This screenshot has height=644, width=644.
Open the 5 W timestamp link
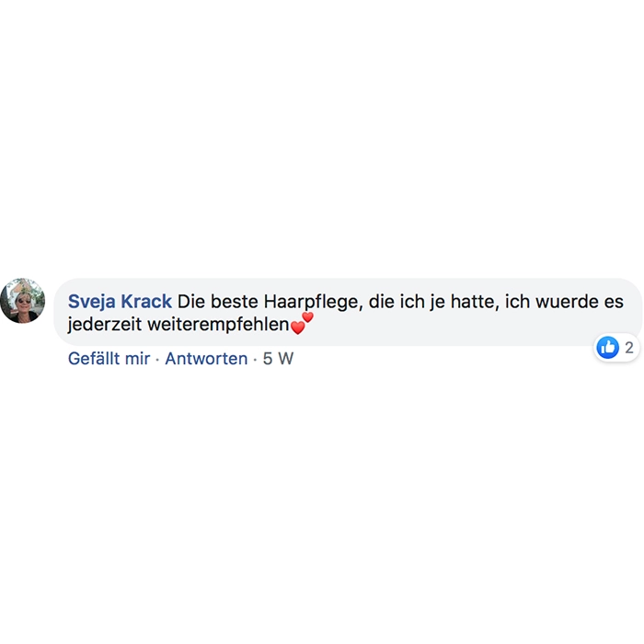tap(278, 358)
